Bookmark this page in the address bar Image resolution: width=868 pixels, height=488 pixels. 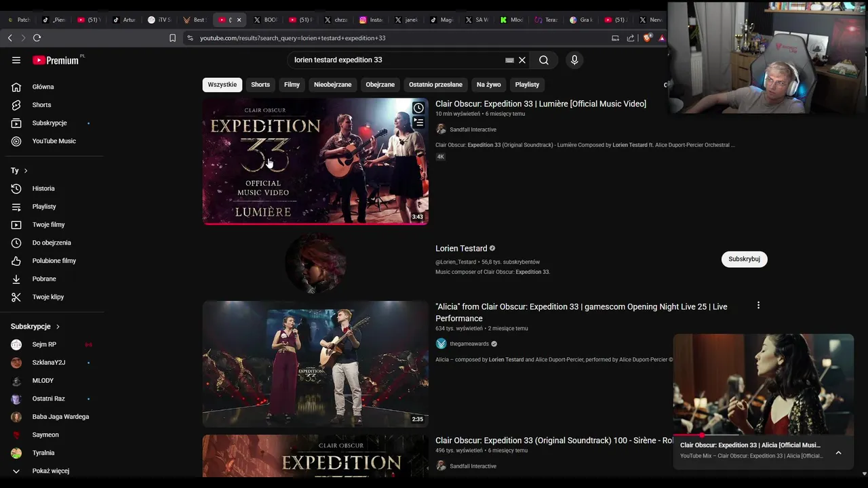point(172,38)
